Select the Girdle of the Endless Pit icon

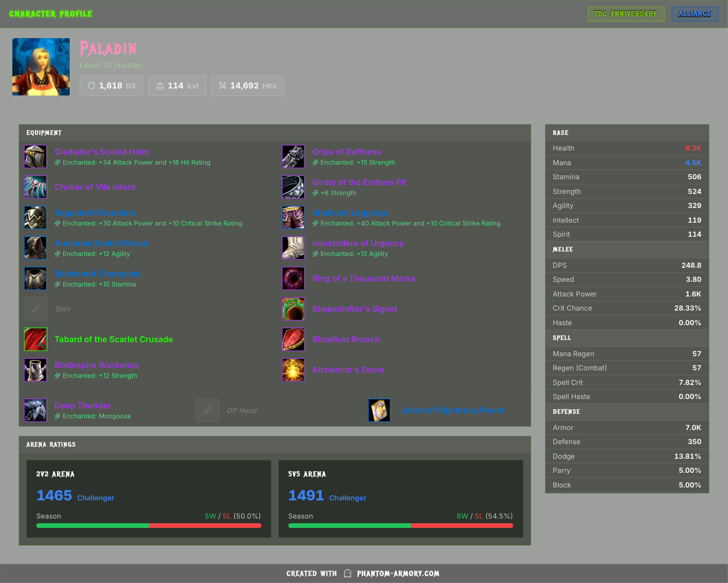[x=293, y=187]
